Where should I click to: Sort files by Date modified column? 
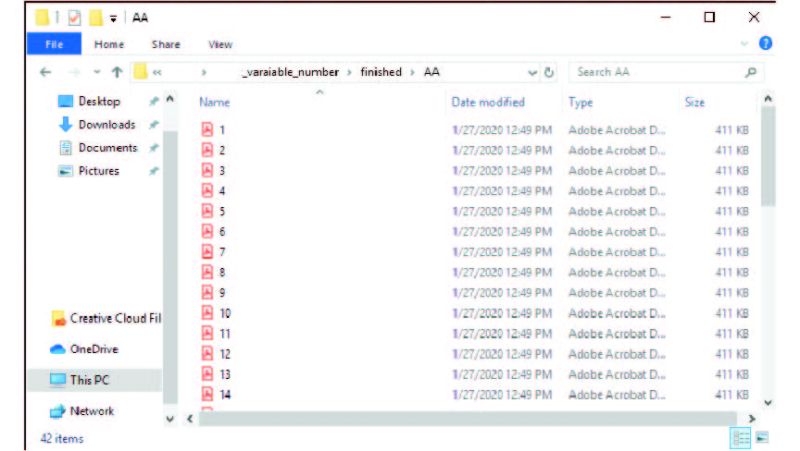488,102
